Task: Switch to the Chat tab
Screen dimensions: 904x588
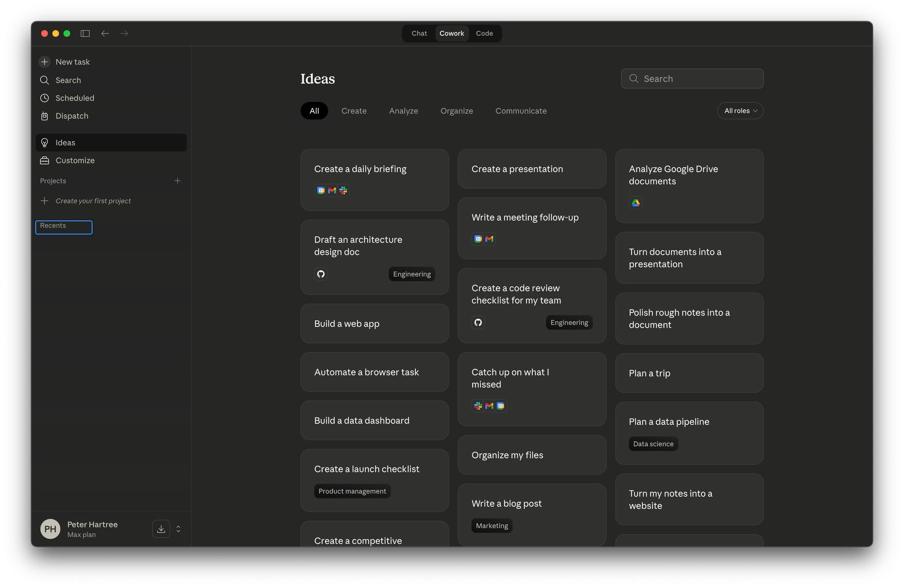Action: tap(419, 34)
